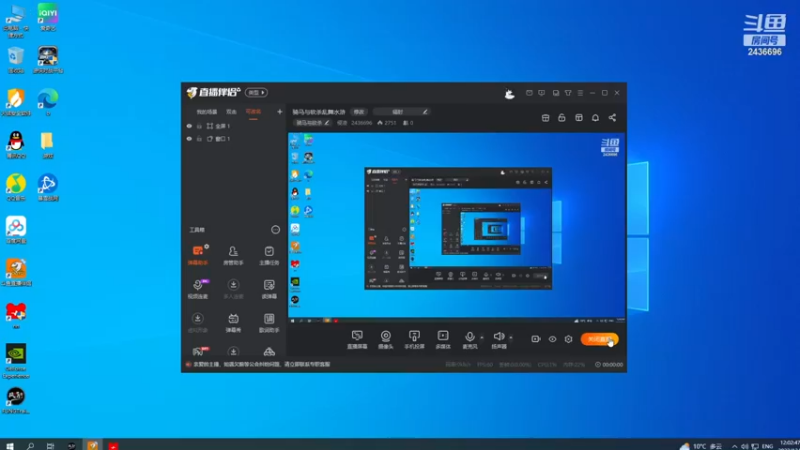
Task: Expand the 麦克风 dropdown arrow
Action: (482, 337)
